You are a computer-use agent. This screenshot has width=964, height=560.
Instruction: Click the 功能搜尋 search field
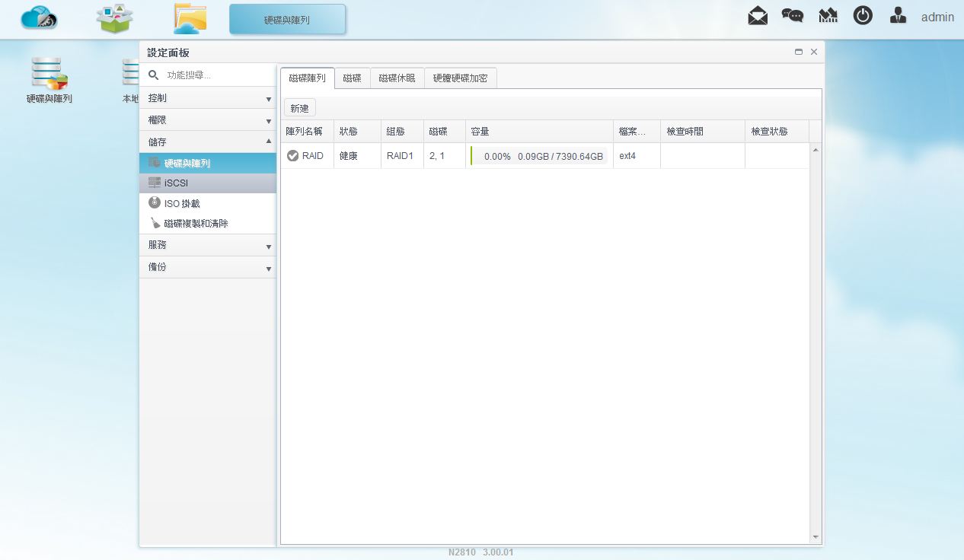219,75
